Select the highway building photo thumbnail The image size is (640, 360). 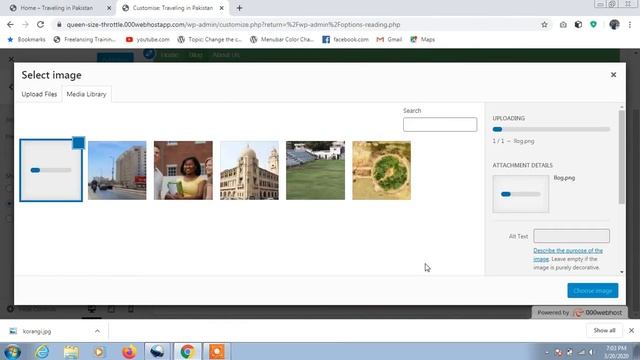tap(117, 170)
